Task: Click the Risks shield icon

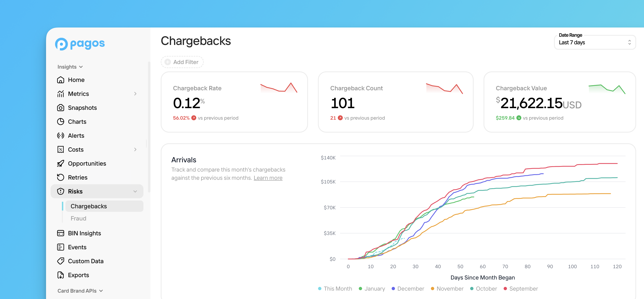Action: (x=60, y=192)
